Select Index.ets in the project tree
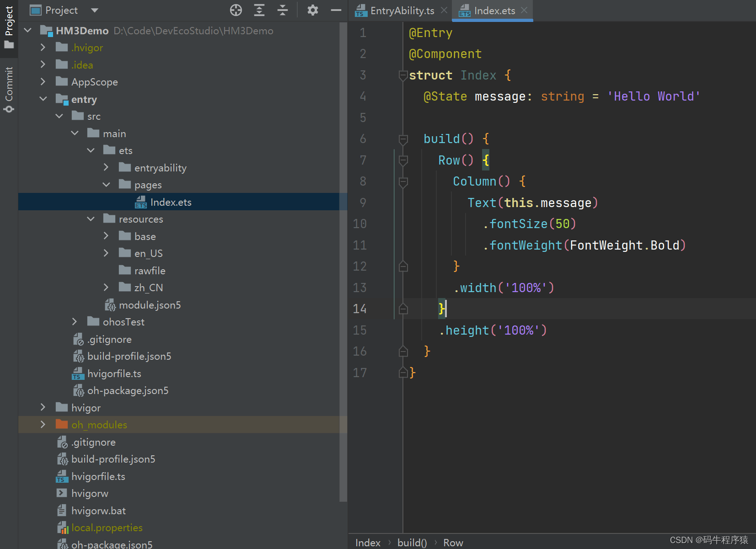The image size is (756, 549). [171, 202]
